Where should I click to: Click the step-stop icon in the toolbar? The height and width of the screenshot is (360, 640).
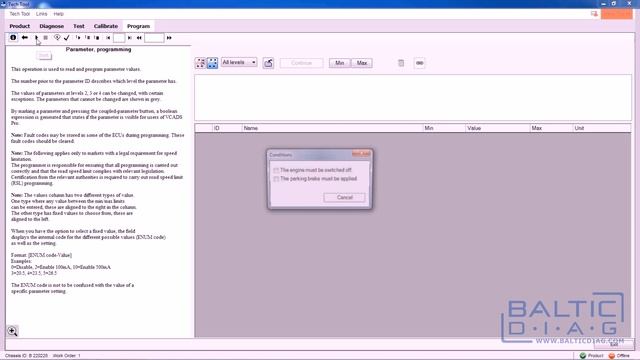(97, 38)
